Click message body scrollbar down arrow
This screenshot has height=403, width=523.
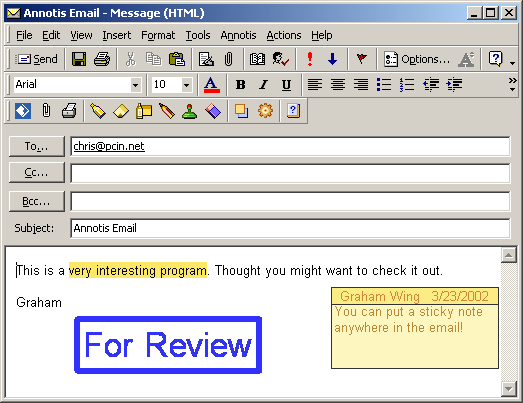[509, 389]
